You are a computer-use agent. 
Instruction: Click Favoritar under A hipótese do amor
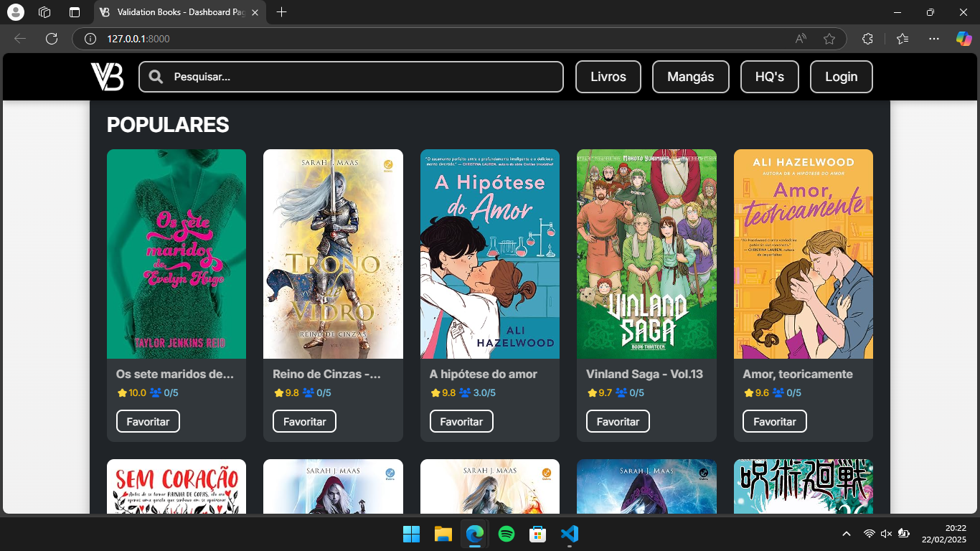[x=461, y=421]
